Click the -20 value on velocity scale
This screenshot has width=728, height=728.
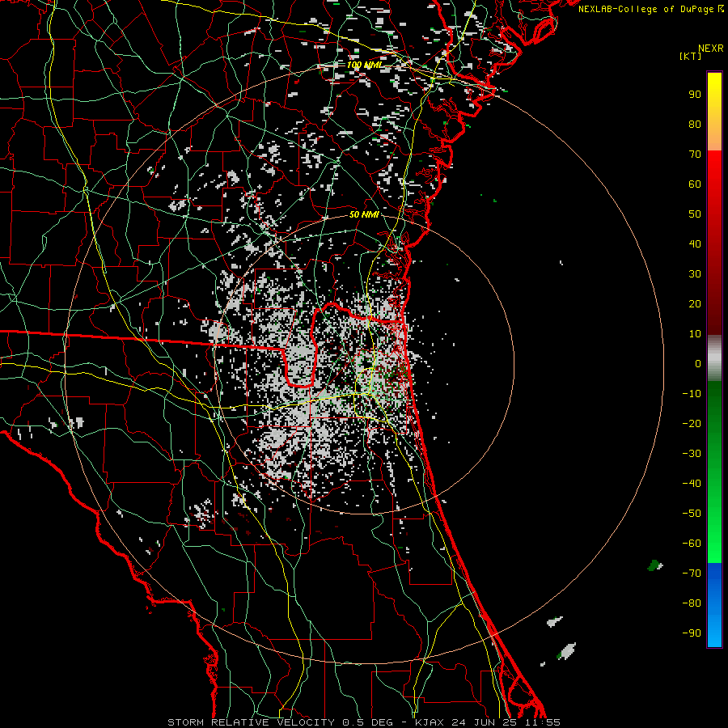(692, 424)
